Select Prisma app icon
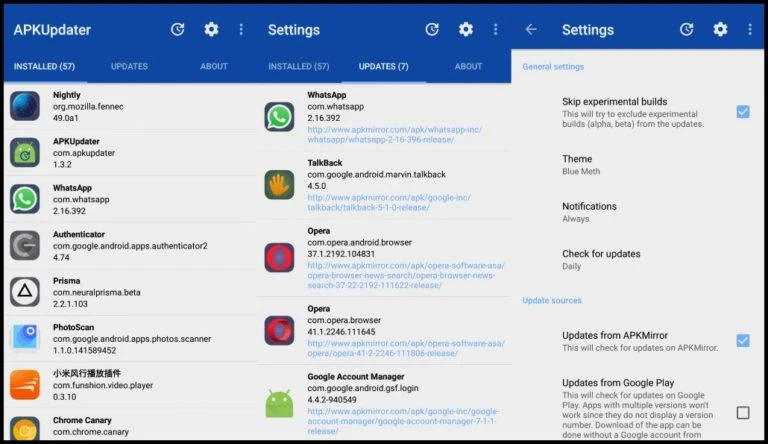768x444 pixels. click(24, 292)
